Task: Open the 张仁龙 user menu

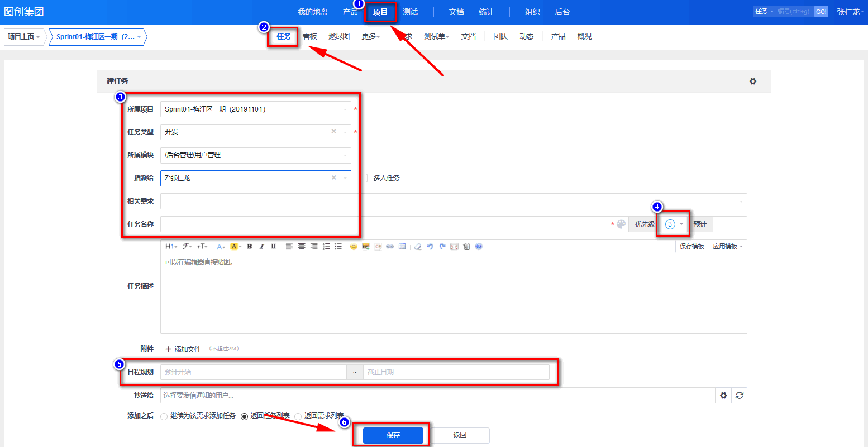Action: (850, 12)
